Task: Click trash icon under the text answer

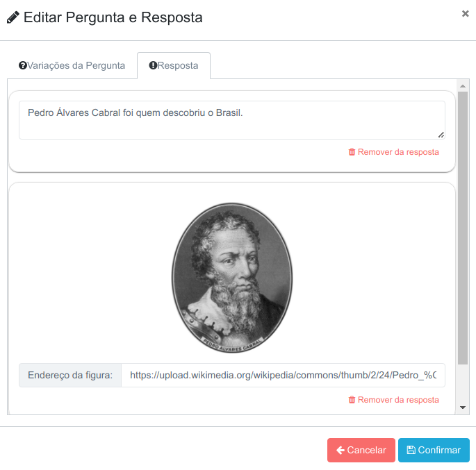Action: coord(352,151)
